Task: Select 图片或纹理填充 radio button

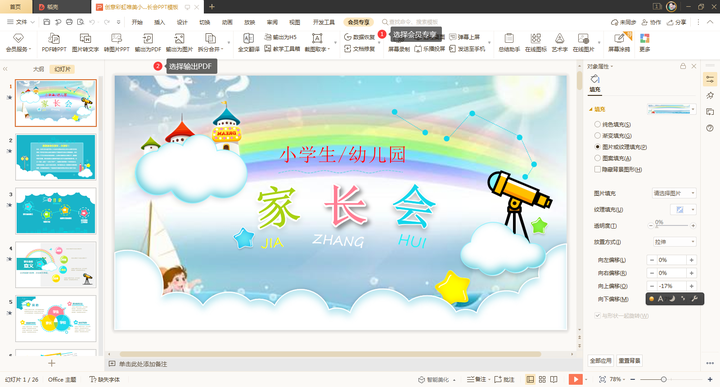Action: 597,147
